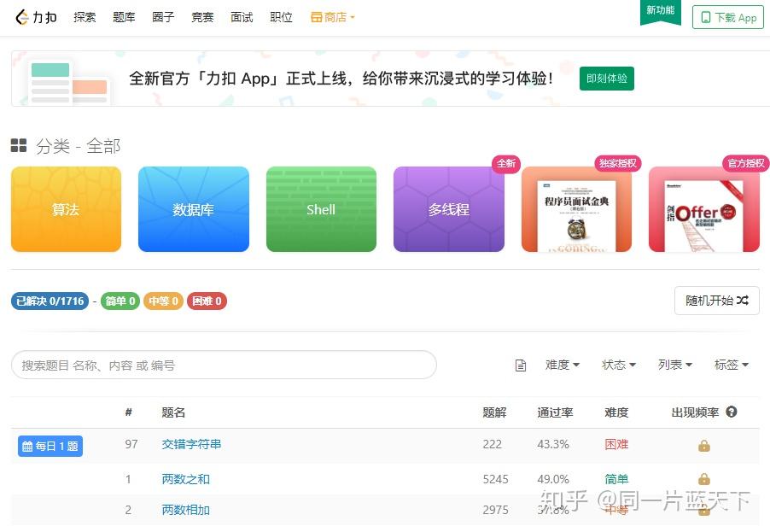Toggle the 简单 0 difficulty filter pill
Viewport: 770px width, 532px height.
pyautogui.click(x=120, y=301)
